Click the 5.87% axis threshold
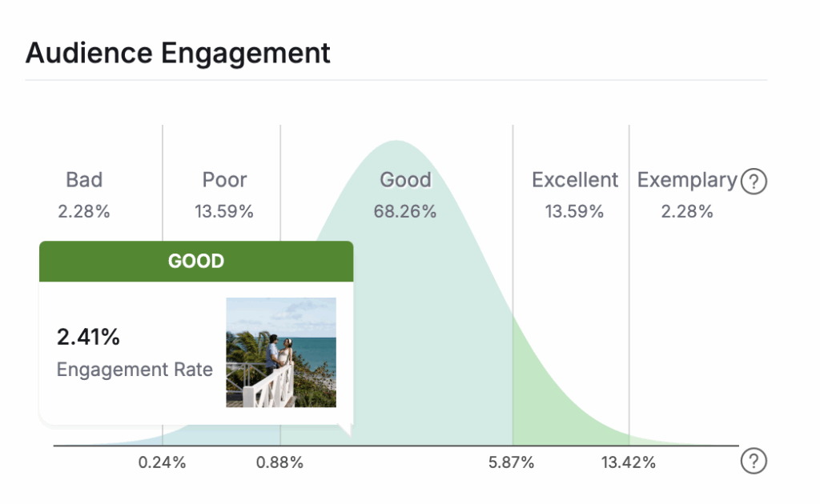 point(511,462)
